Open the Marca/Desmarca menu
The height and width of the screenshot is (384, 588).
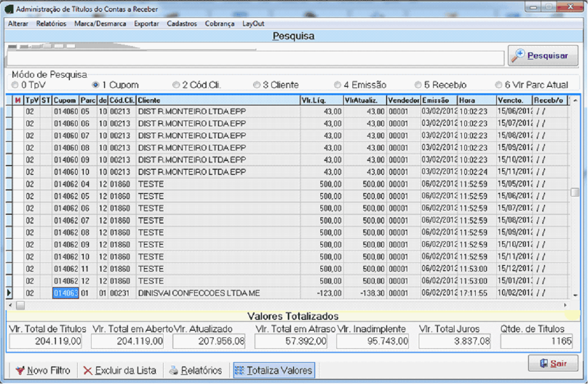[100, 24]
